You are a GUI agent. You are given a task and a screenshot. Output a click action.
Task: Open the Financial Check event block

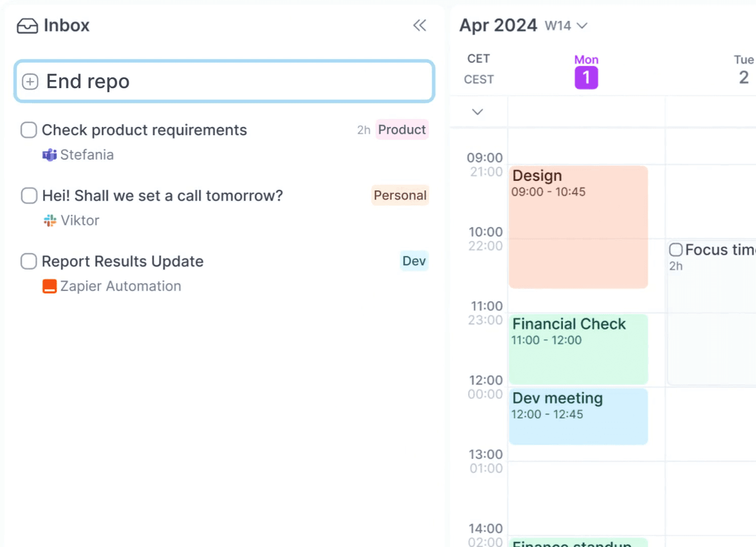(x=578, y=349)
